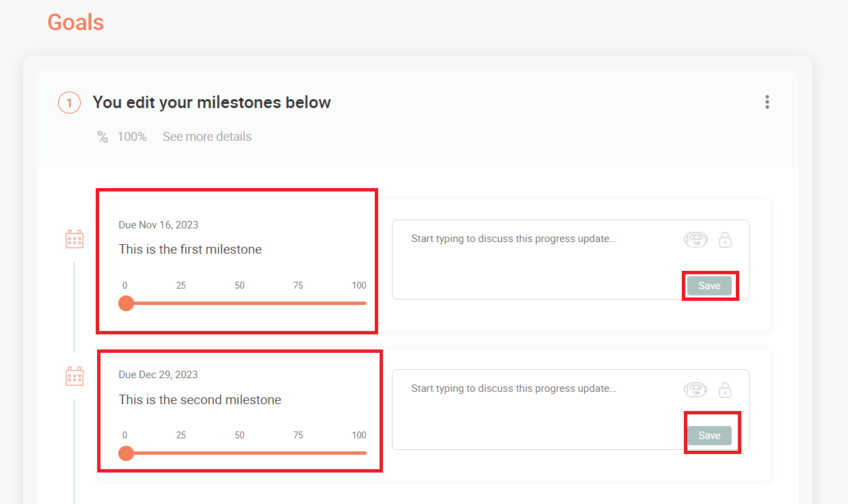Image resolution: width=848 pixels, height=504 pixels.
Task: Click the lock icon on the first update
Action: click(x=725, y=239)
